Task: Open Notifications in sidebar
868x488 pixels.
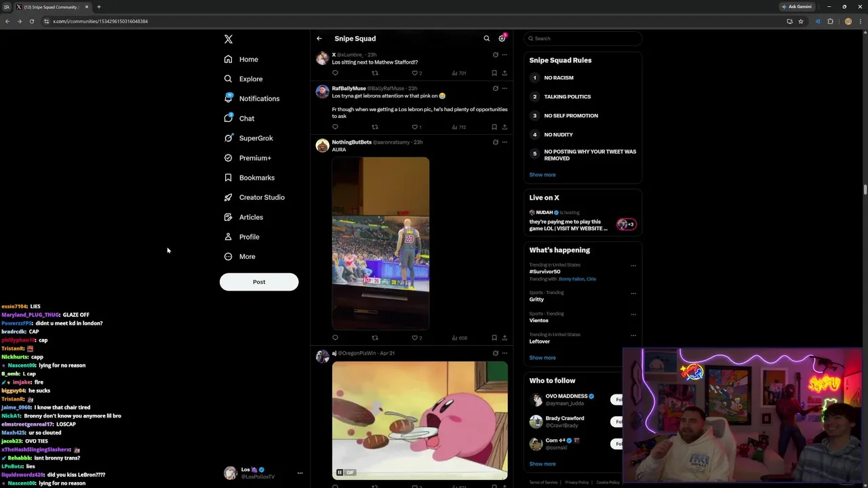Action: (252, 99)
